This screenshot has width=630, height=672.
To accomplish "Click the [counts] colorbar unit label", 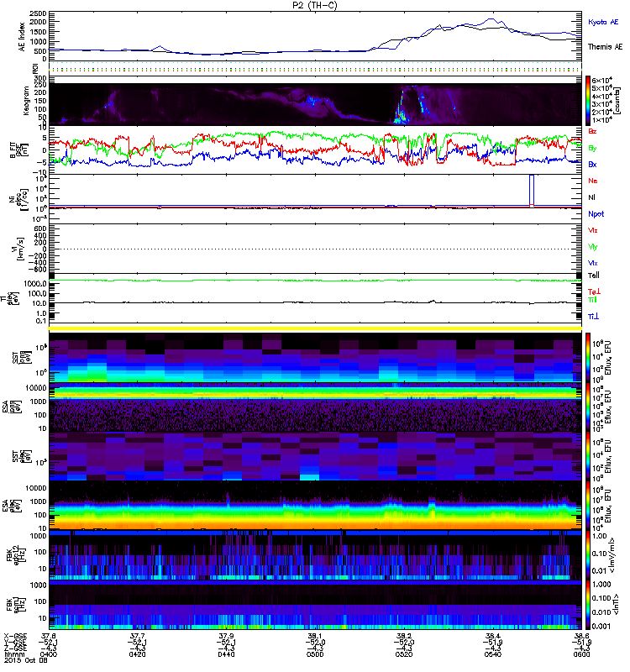I will coord(618,101).
